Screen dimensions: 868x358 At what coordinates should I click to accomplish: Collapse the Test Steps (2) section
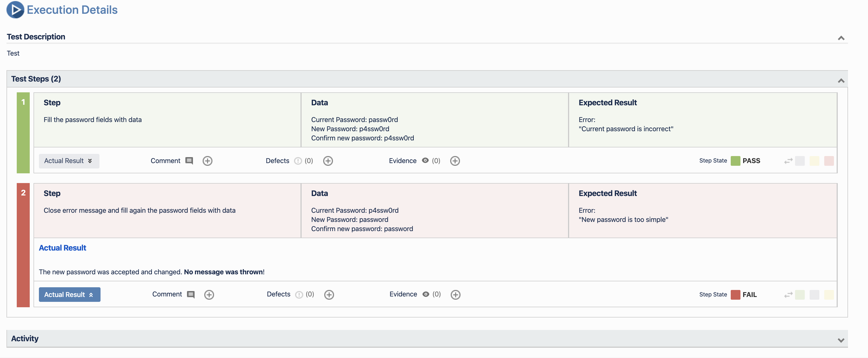[841, 80]
